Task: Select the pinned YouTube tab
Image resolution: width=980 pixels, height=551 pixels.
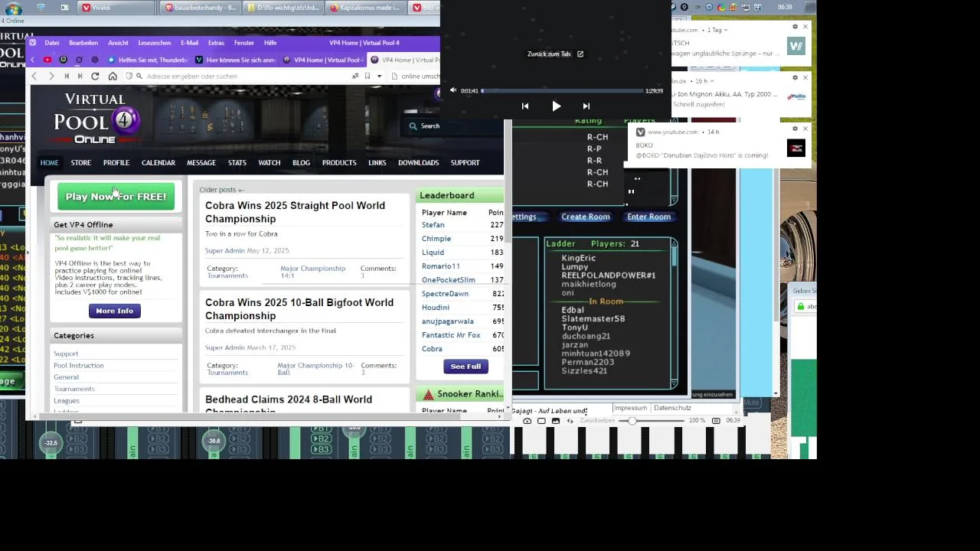Action: [x=47, y=60]
